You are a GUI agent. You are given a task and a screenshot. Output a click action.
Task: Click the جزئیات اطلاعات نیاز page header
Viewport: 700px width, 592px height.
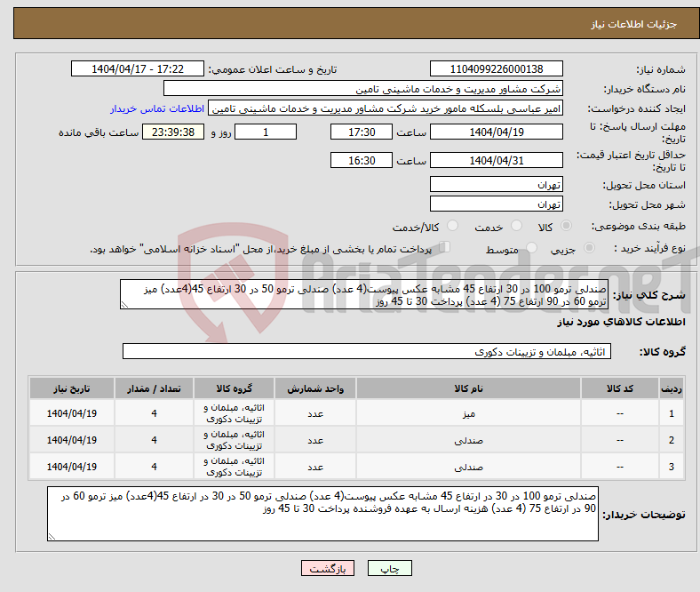(634, 24)
